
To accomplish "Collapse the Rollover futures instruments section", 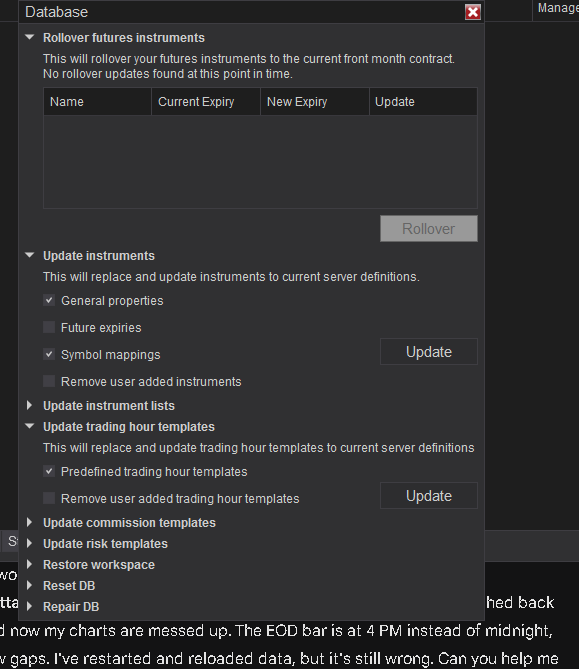I will [x=29, y=38].
